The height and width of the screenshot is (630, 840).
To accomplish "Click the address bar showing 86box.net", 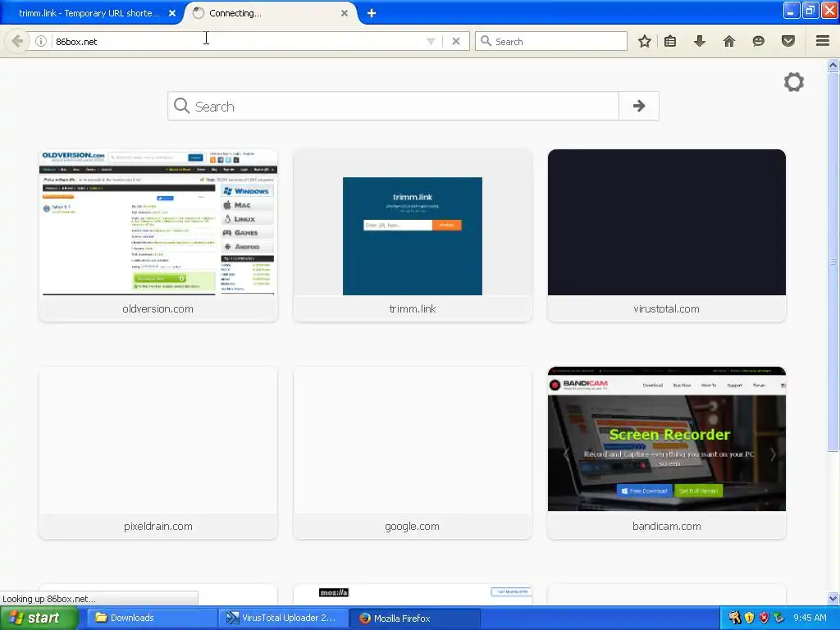I will click(235, 41).
